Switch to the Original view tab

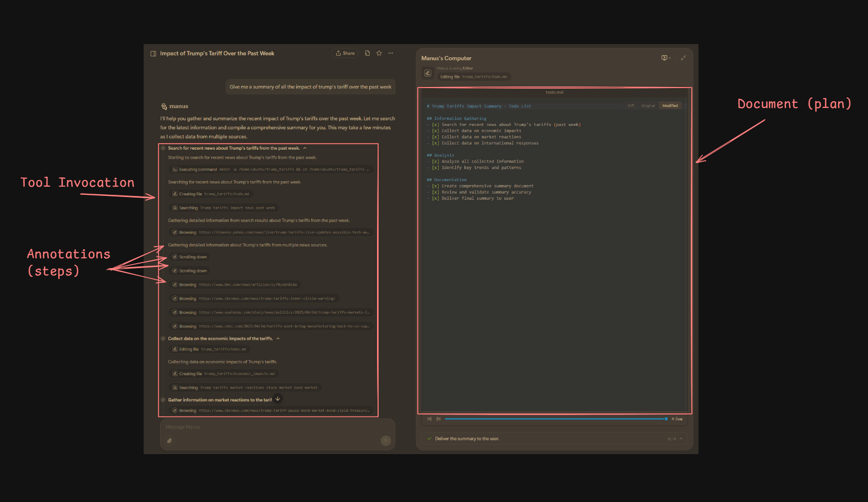(648, 106)
